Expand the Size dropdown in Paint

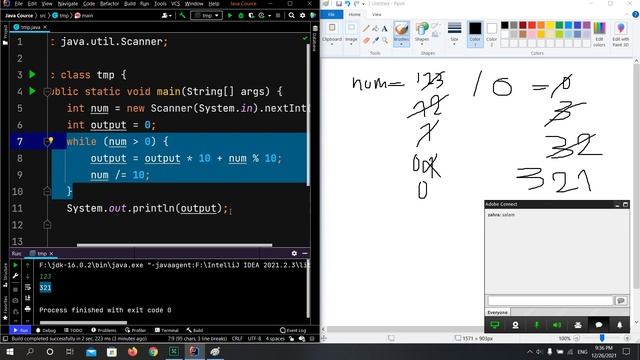point(454,44)
